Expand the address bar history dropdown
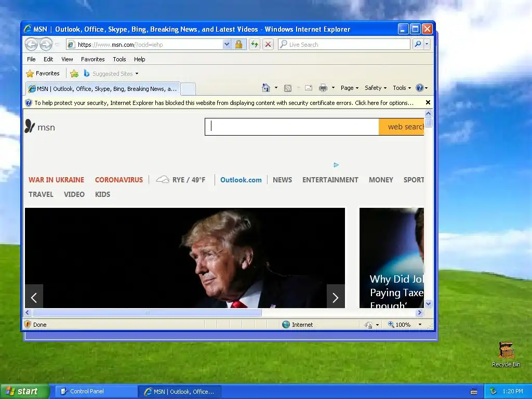532x399 pixels. pos(227,45)
